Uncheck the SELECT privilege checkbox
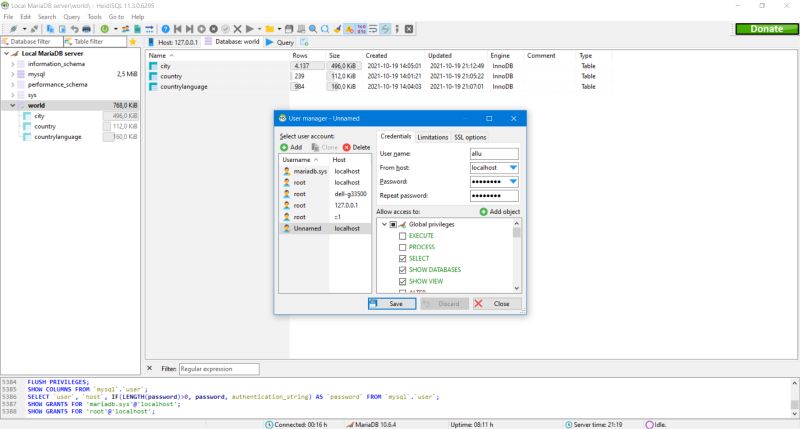This screenshot has width=800, height=429. point(403,259)
